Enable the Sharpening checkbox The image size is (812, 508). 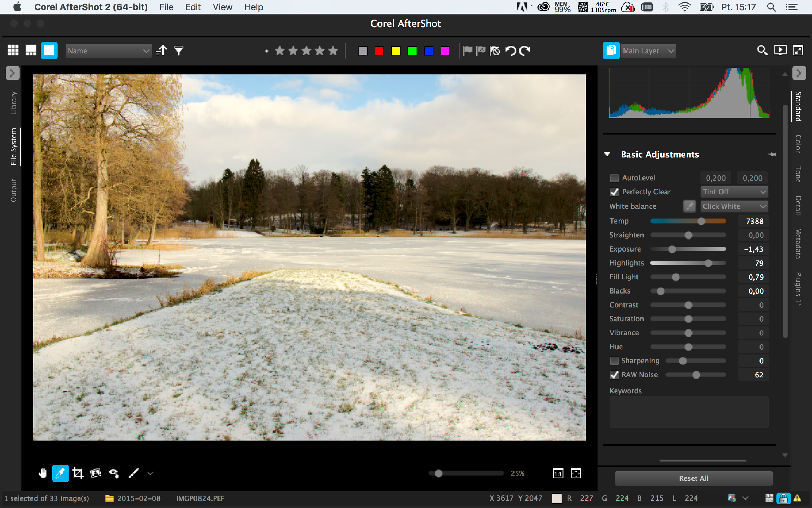(x=614, y=361)
